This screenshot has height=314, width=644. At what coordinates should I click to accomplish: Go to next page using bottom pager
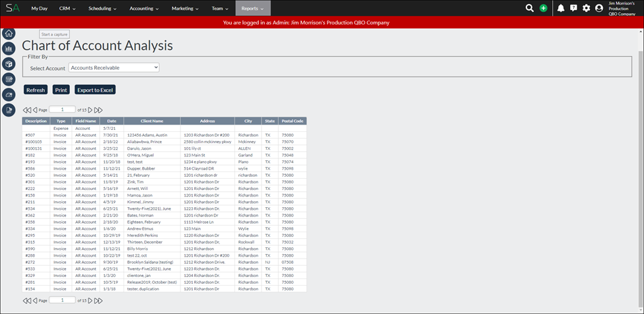pyautogui.click(x=90, y=300)
